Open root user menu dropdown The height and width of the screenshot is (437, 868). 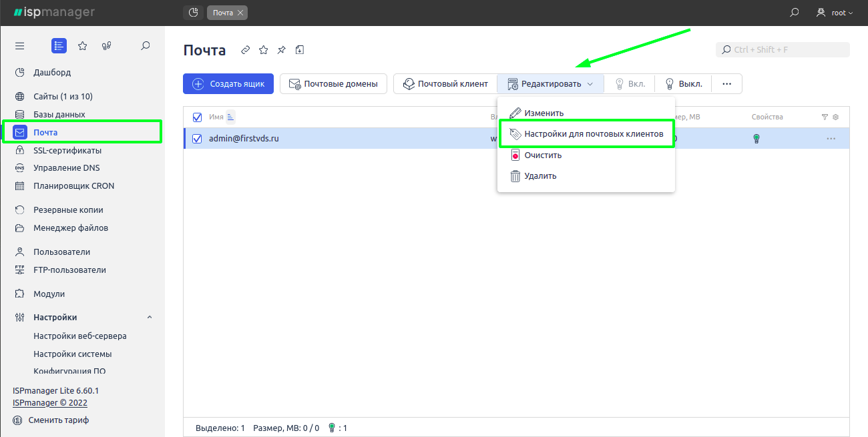[835, 13]
